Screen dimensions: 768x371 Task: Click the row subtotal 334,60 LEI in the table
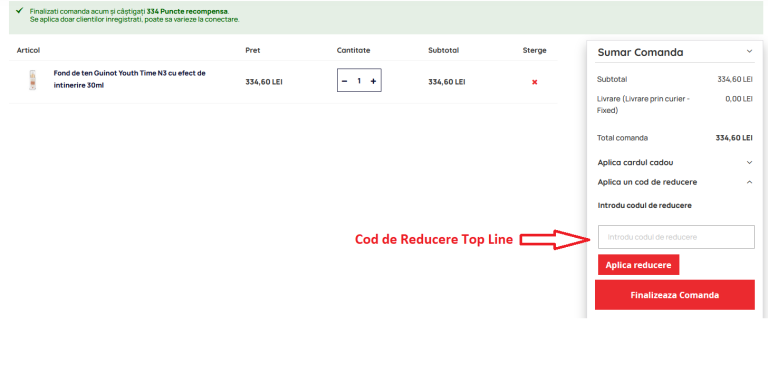click(447, 82)
